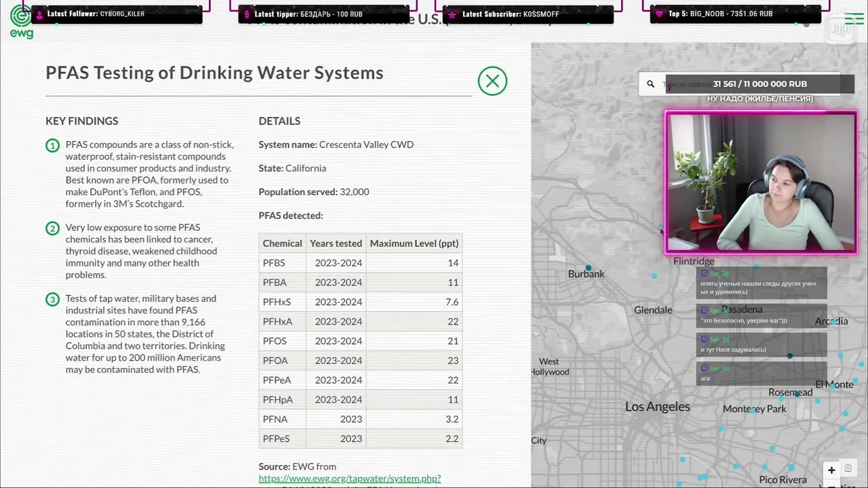Click the Pico Rivera label on the map
The width and height of the screenshot is (868, 488).
(783, 481)
